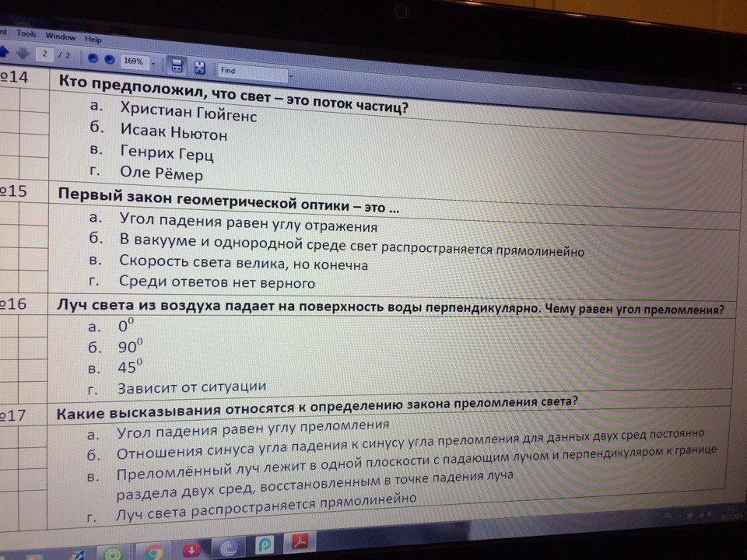The height and width of the screenshot is (560, 747).
Task: Click the zoom out round button
Action: [93, 58]
